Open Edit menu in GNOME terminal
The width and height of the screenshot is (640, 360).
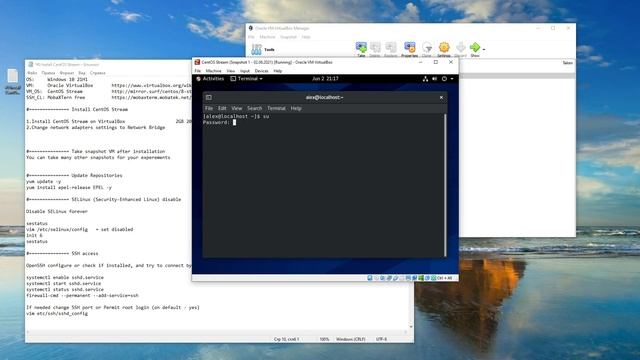click(222, 108)
